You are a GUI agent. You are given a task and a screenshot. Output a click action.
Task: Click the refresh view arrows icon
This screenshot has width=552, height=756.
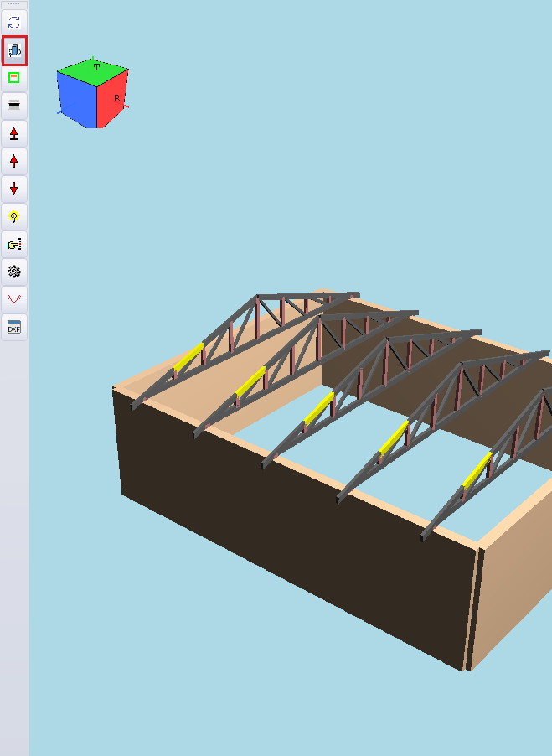(14, 22)
